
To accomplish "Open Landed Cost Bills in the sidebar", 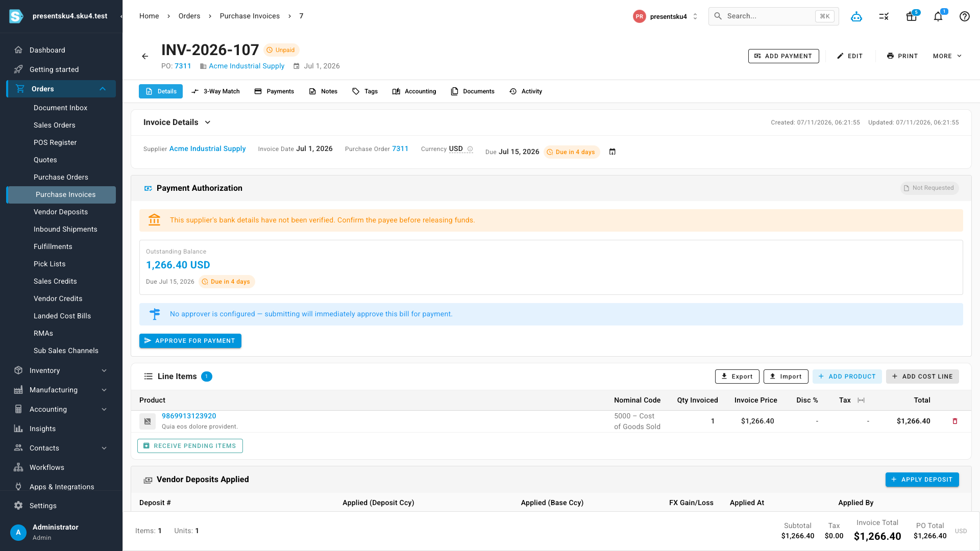I will tap(61, 316).
